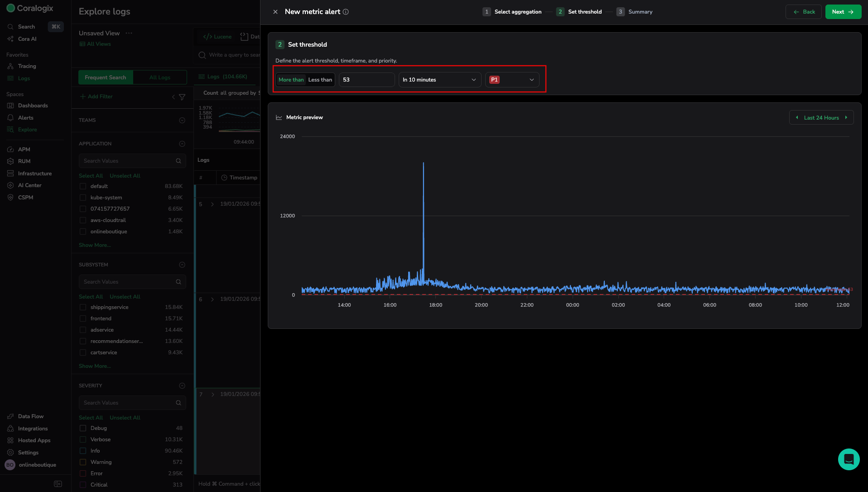
Task: Collapse the sidebar with bottom panel icon
Action: [58, 484]
